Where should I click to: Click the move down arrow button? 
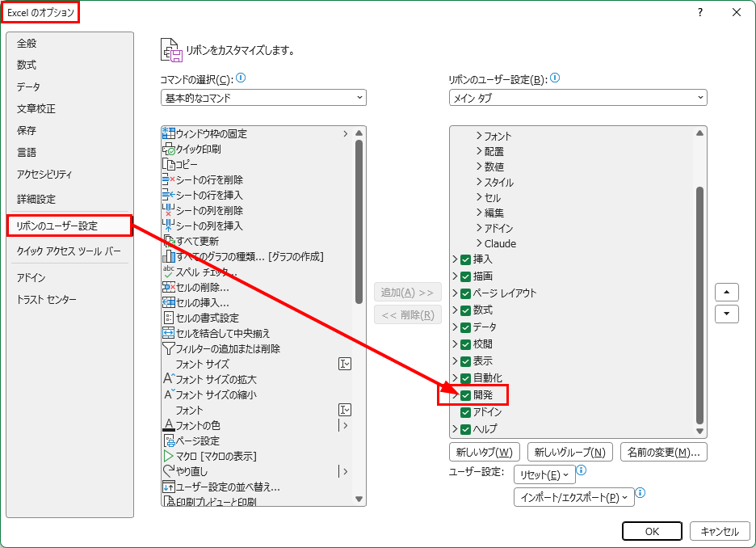(727, 314)
